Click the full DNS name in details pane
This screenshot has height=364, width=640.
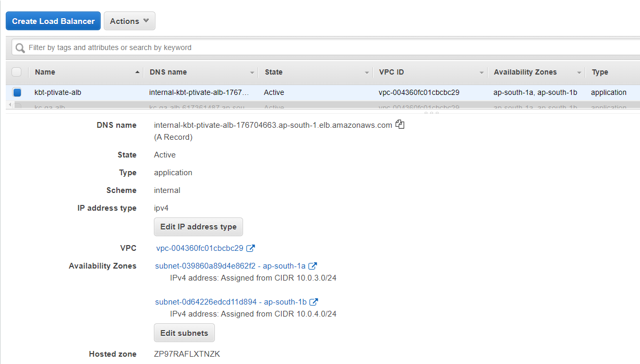[x=273, y=125]
